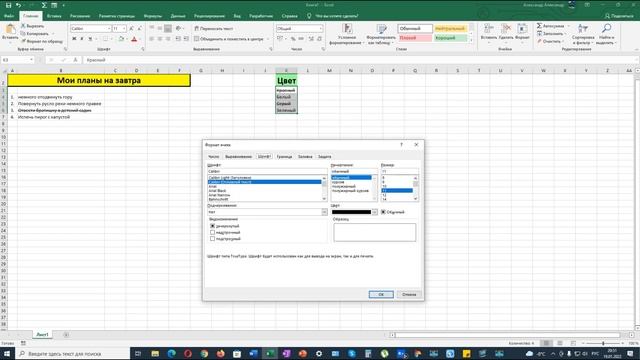Switch to Выравнивание tab in dialog
This screenshot has width=640, height=360.
238,157
